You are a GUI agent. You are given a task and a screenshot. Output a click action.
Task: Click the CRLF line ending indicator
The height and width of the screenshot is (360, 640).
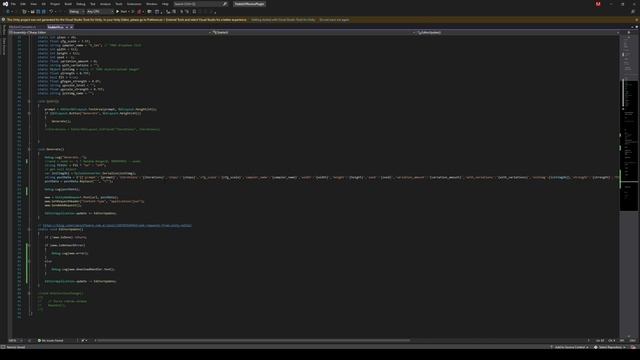[632, 340]
